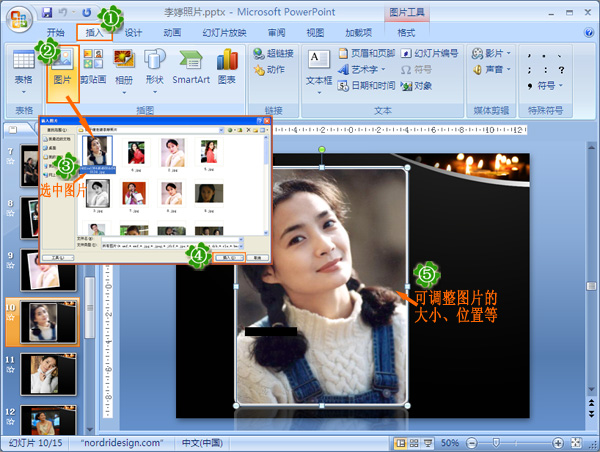Switch to the 动画 Animations tab
This screenshot has width=600, height=452.
pos(172,33)
